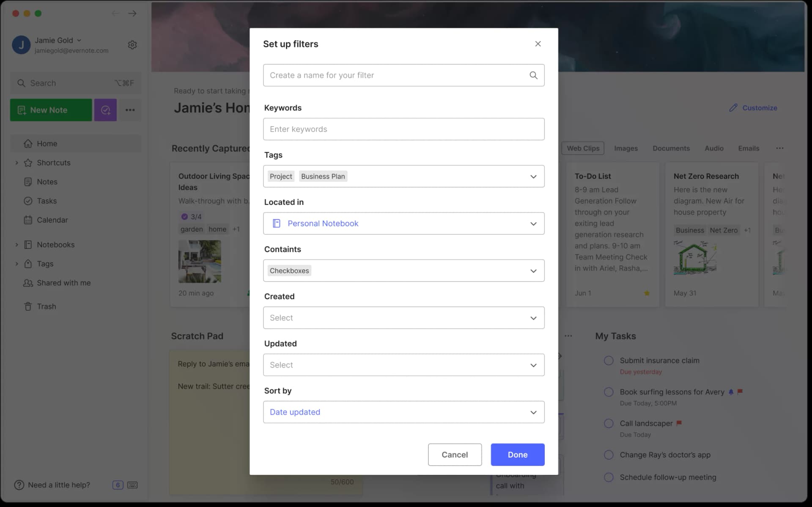Viewport: 812px width, 507px height.
Task: Mark the Submit insurance claim task complete
Action: tap(609, 360)
